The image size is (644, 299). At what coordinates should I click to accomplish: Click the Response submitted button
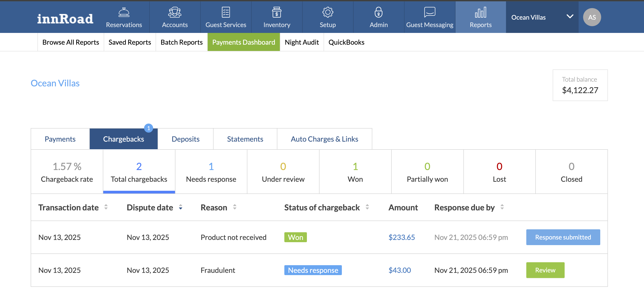pos(563,237)
